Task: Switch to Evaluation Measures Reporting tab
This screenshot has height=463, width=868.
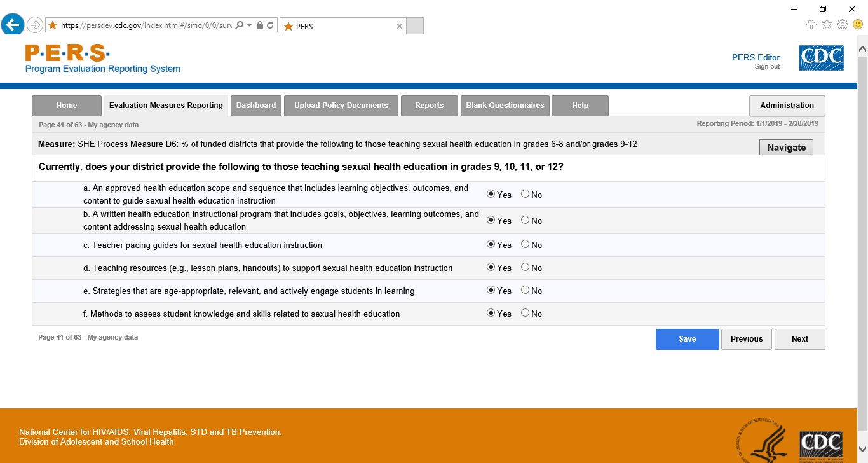Action: 166,106
